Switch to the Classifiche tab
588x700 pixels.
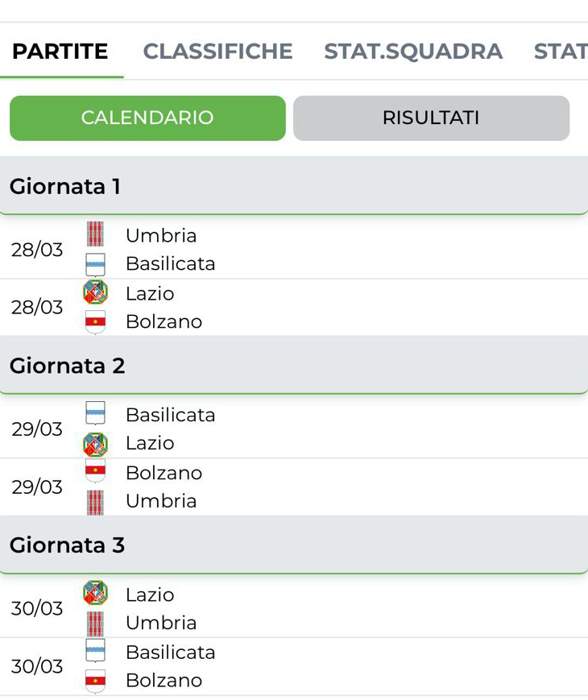pyautogui.click(x=217, y=52)
